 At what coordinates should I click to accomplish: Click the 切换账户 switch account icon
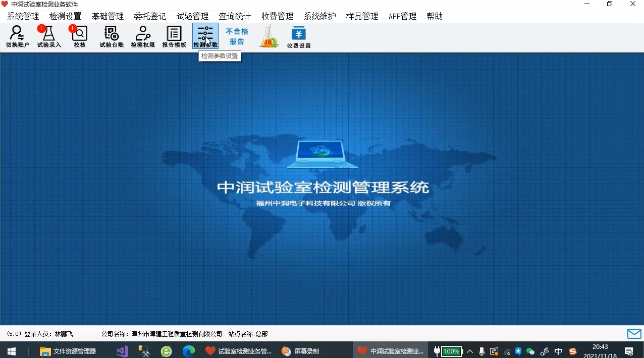pos(17,36)
